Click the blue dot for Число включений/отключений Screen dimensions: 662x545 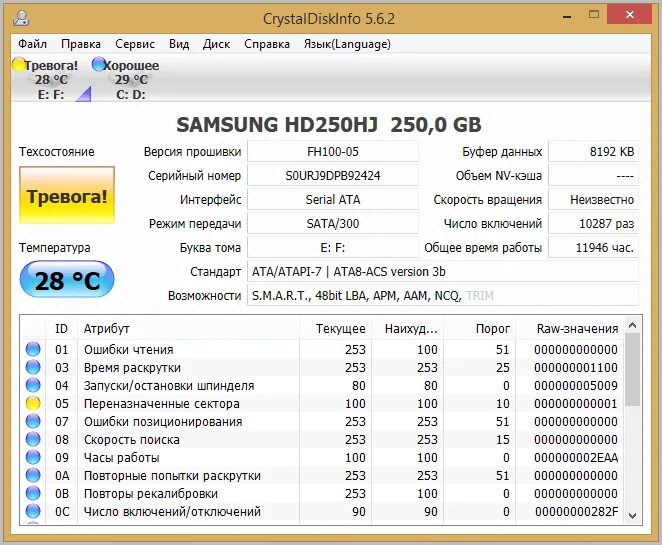[33, 511]
